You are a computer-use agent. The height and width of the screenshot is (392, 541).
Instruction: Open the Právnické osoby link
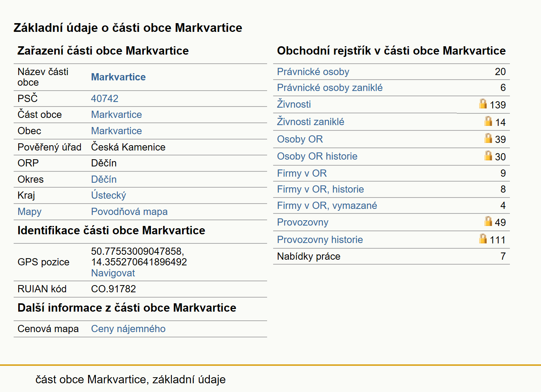pyautogui.click(x=313, y=72)
